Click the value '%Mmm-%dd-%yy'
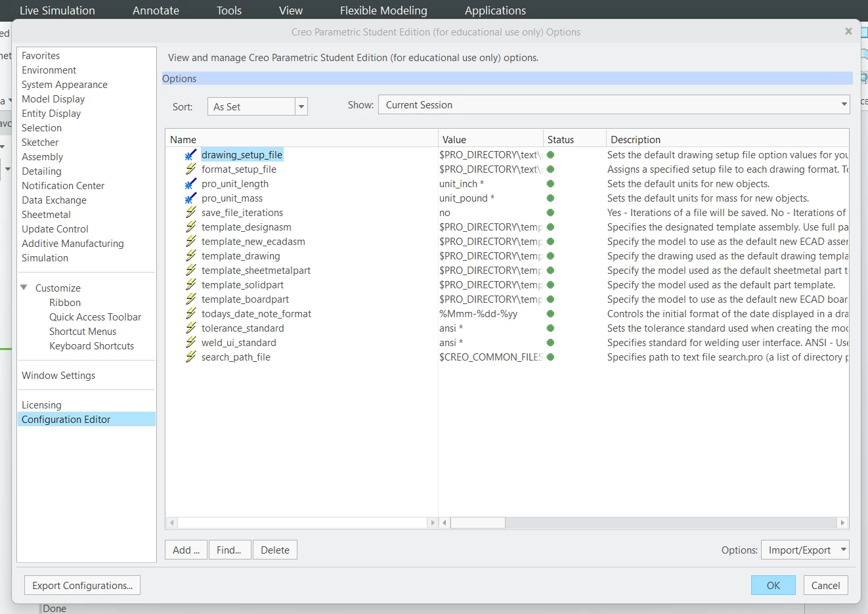 point(479,314)
